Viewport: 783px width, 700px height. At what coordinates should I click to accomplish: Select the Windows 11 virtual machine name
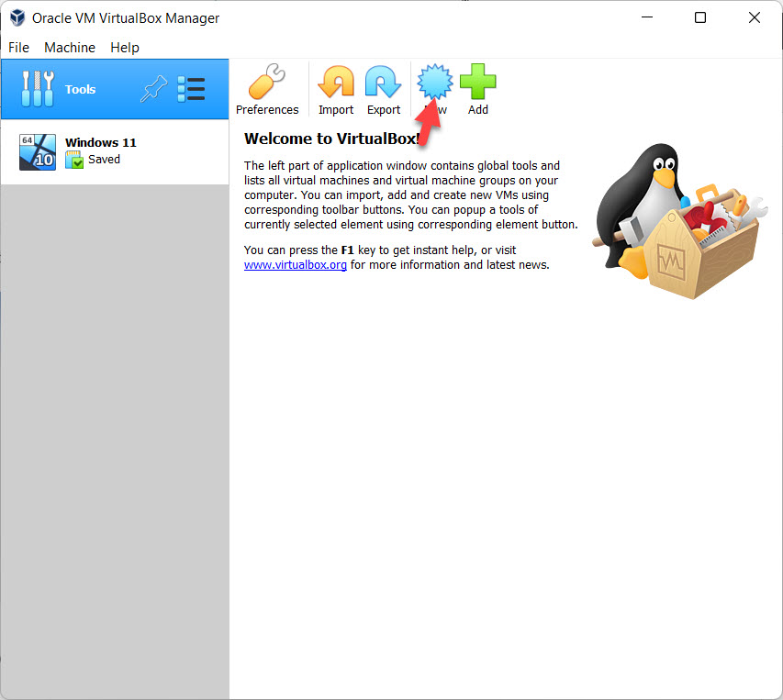101,142
